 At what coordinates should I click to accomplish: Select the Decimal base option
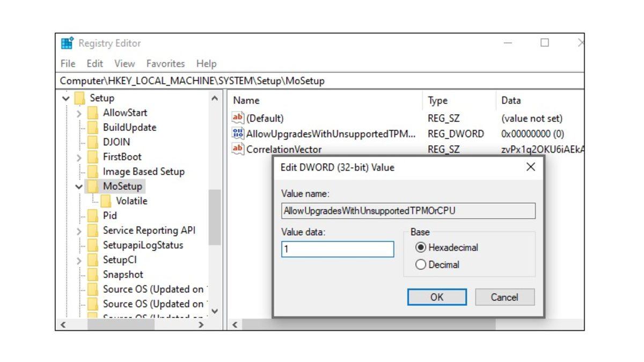tap(420, 264)
